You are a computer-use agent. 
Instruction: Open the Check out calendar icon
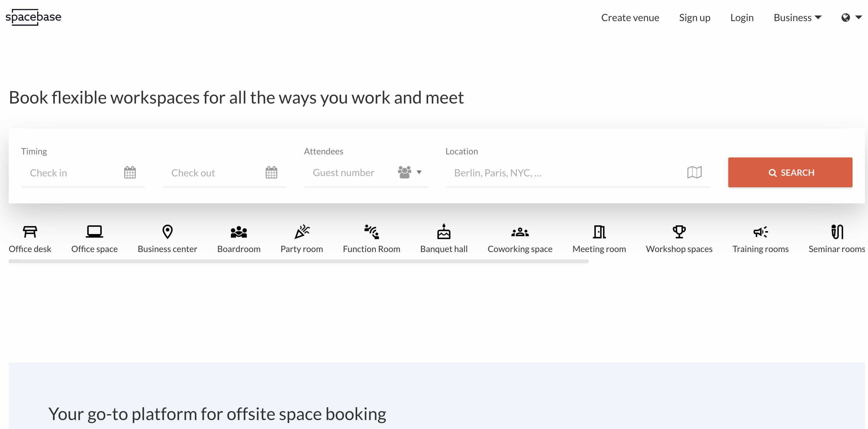[x=271, y=172]
